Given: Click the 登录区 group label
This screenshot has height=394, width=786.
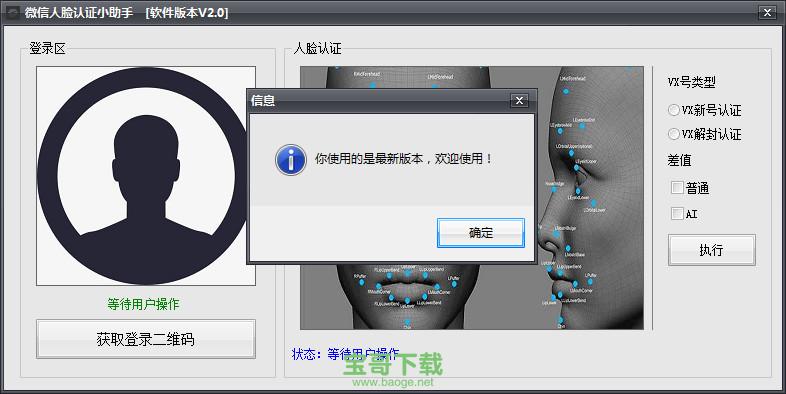Looking at the screenshot, I should coord(48,49).
